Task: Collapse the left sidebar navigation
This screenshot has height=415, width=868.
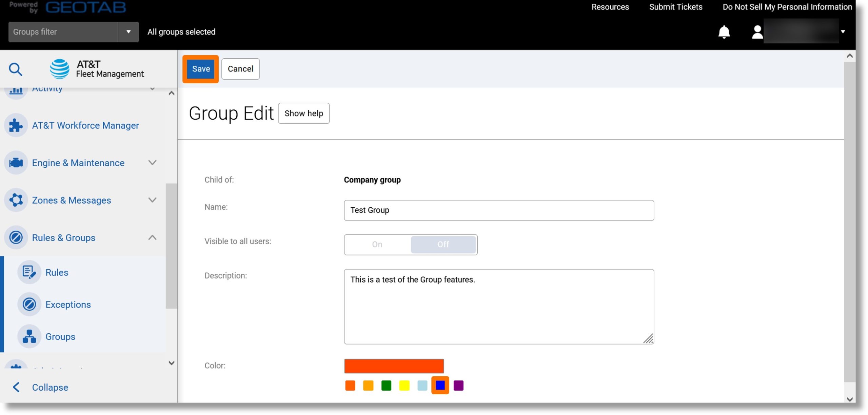Action: [49, 387]
